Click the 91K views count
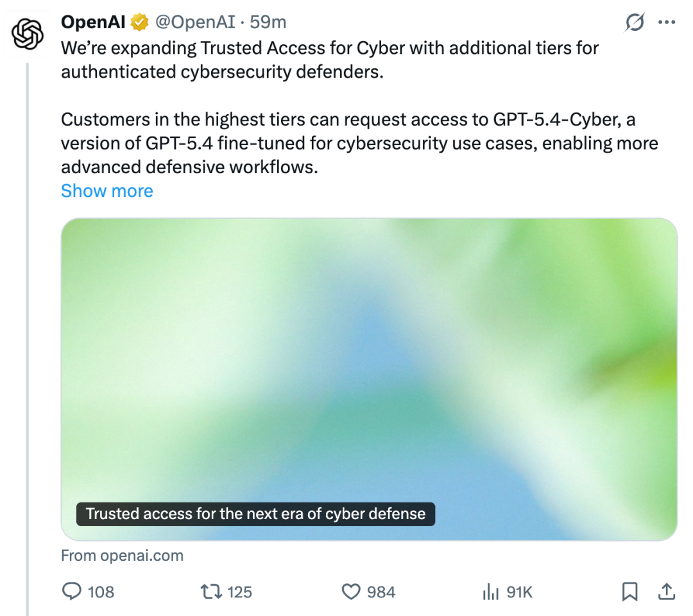The width and height of the screenshot is (693, 616). (520, 592)
